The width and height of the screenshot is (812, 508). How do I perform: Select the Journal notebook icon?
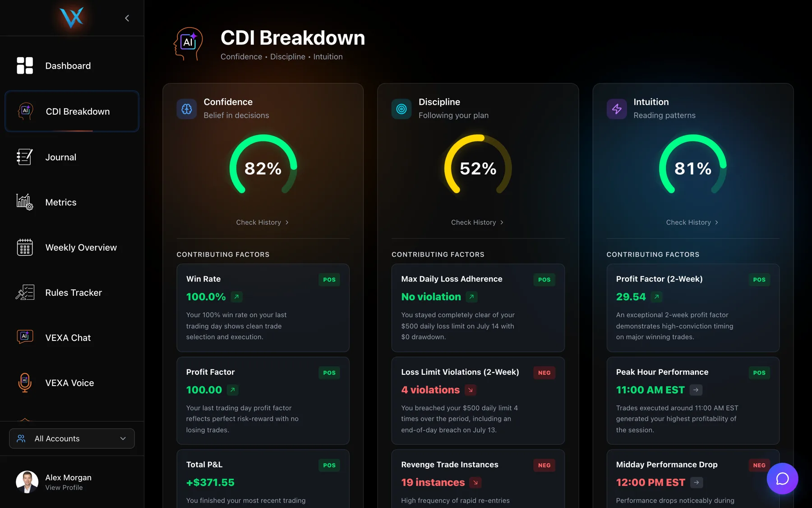tap(24, 157)
